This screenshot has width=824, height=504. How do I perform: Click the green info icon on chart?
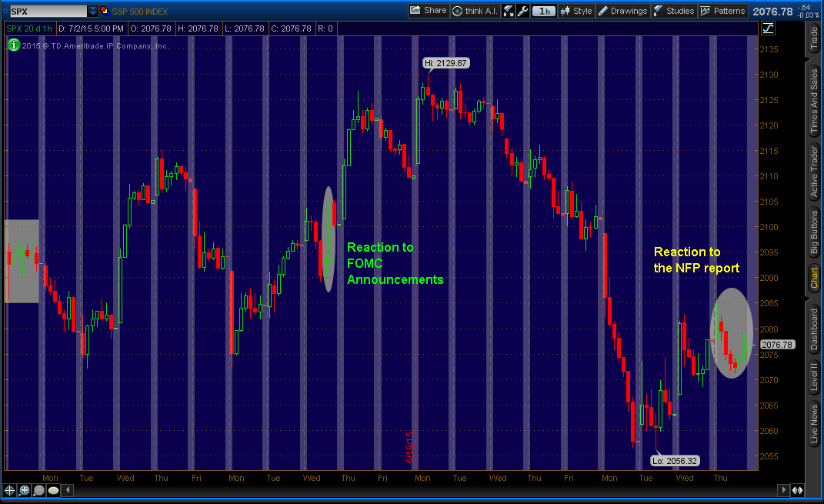(x=14, y=45)
